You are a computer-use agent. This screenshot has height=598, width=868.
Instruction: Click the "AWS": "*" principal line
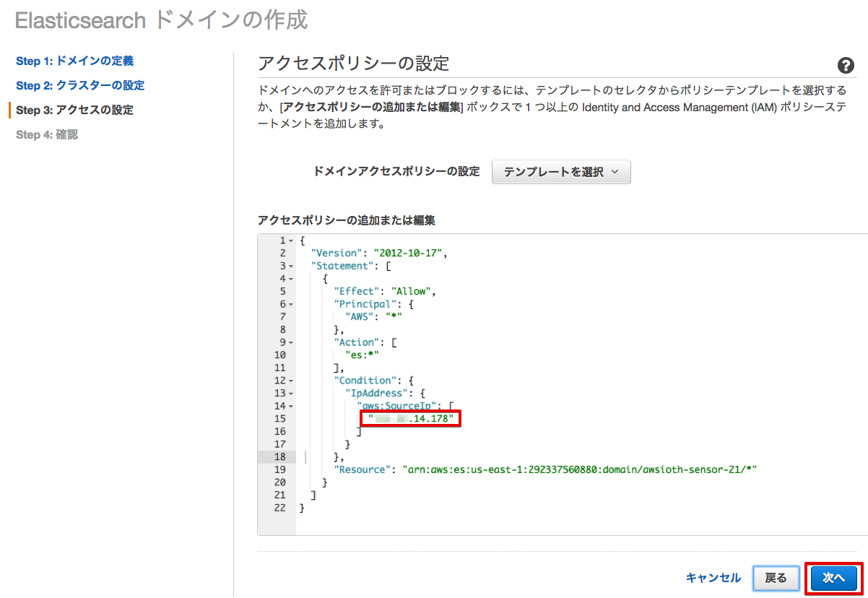tap(375, 317)
